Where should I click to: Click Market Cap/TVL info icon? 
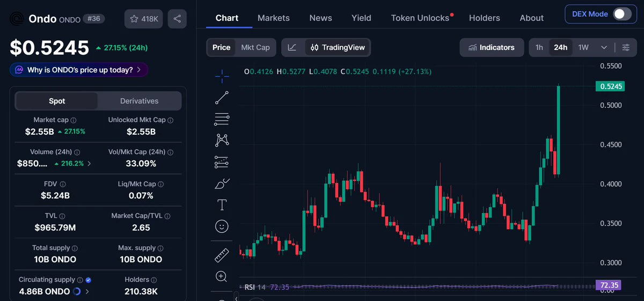pos(167,216)
